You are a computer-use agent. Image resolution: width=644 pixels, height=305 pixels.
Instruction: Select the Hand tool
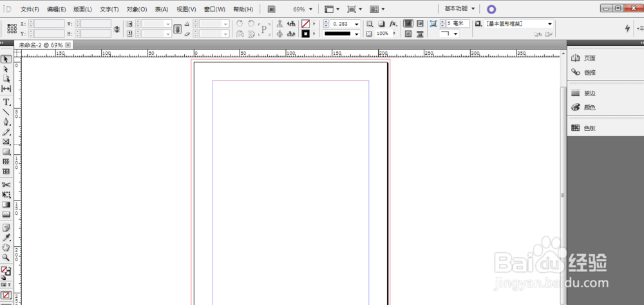(6, 248)
